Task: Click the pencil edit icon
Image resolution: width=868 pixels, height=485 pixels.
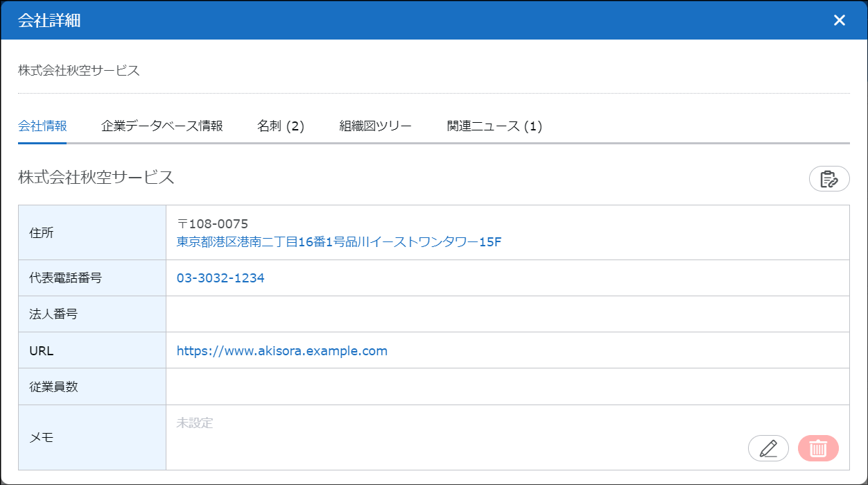Action: [768, 448]
